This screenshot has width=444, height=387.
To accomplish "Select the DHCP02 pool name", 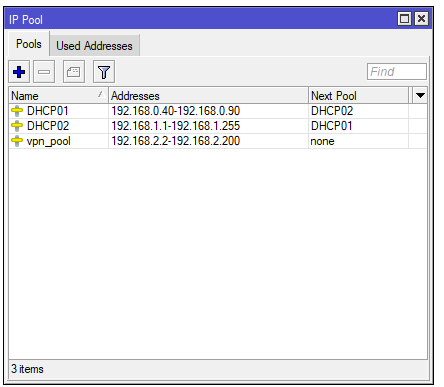I will tap(48, 126).
